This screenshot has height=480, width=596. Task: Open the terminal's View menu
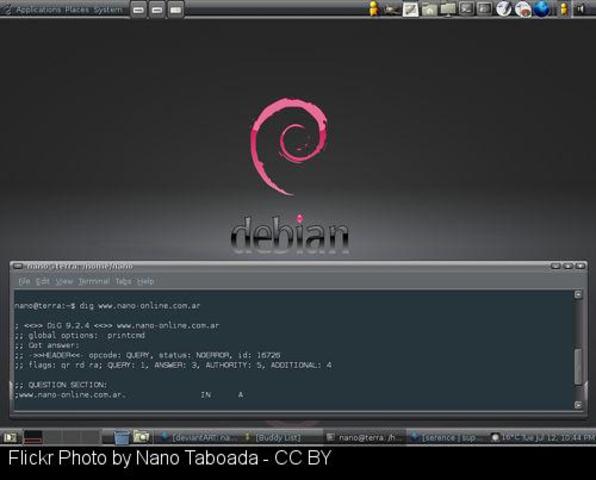coord(64,282)
